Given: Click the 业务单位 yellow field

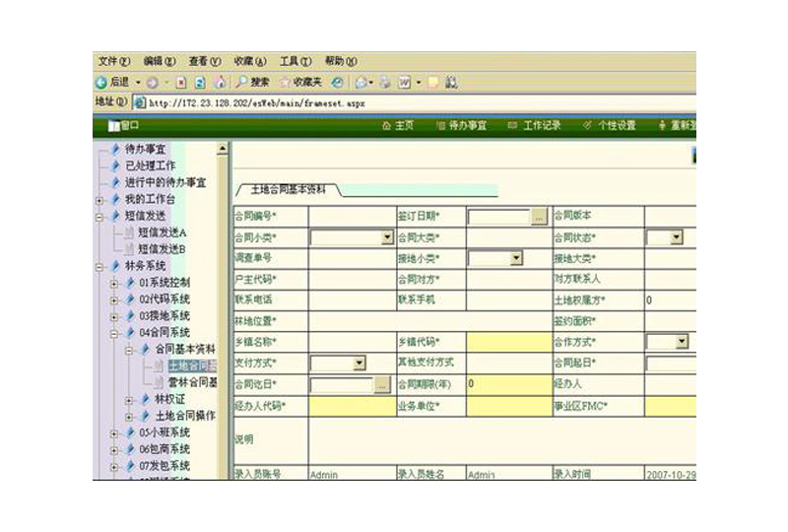Looking at the screenshot, I should click(509, 406).
